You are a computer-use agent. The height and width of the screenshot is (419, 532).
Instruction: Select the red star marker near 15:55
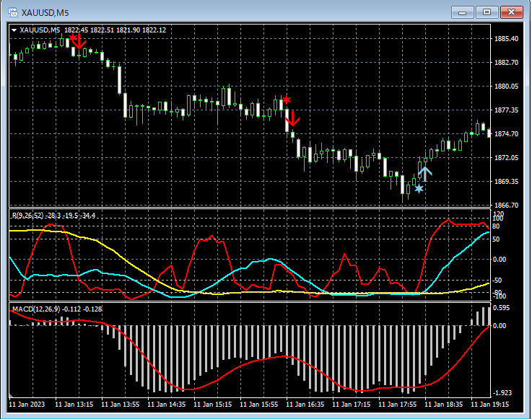coord(287,100)
